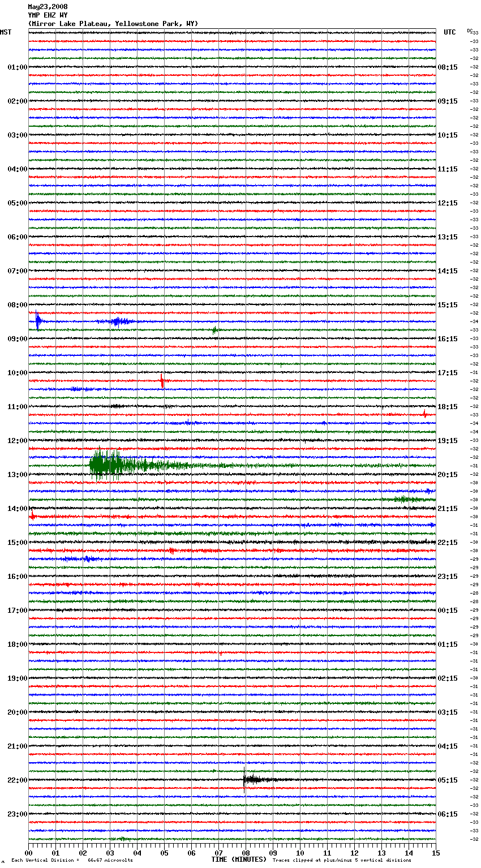The width and height of the screenshot is (481, 868).
Task: Click the 05 minute axis tick label
Action: click(164, 853)
